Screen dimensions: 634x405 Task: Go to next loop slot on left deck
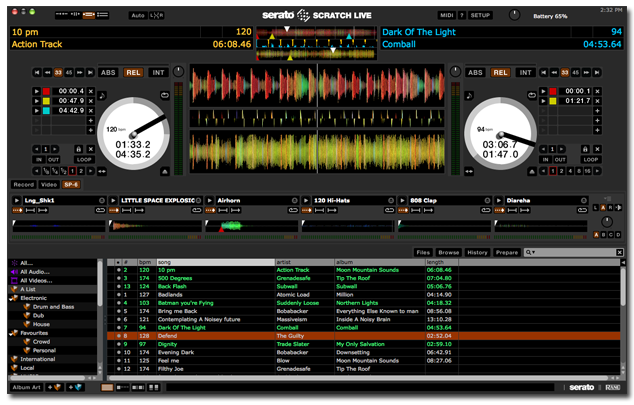pyautogui.click(x=55, y=149)
